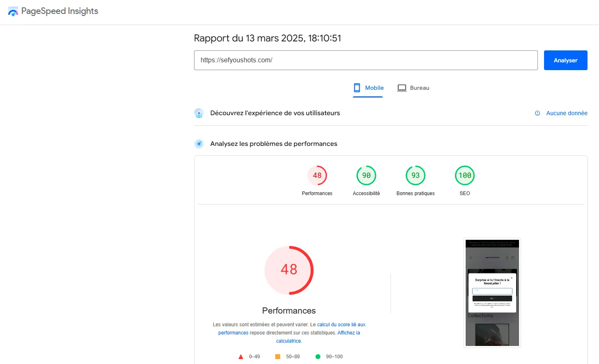Open the Affichez la calculatrice link

[348, 333]
